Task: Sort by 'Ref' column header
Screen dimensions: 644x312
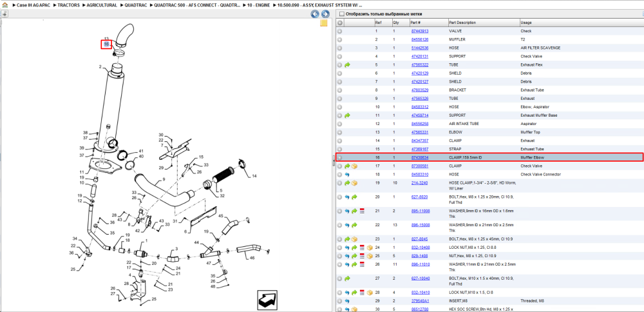Action: pyautogui.click(x=378, y=23)
